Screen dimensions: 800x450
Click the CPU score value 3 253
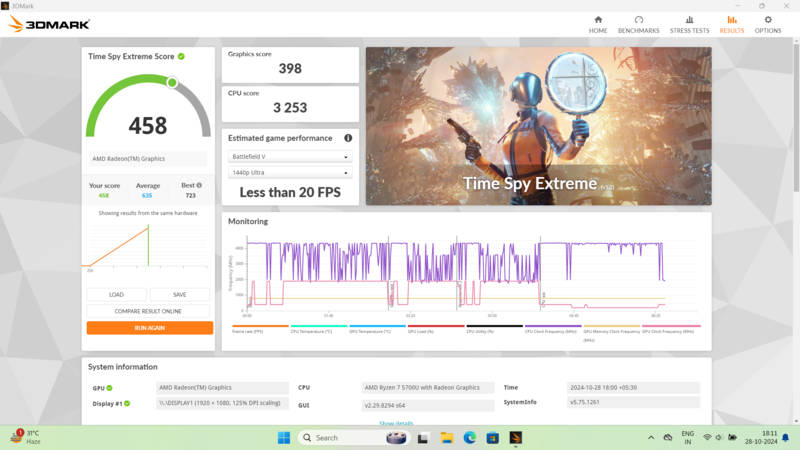click(x=290, y=108)
